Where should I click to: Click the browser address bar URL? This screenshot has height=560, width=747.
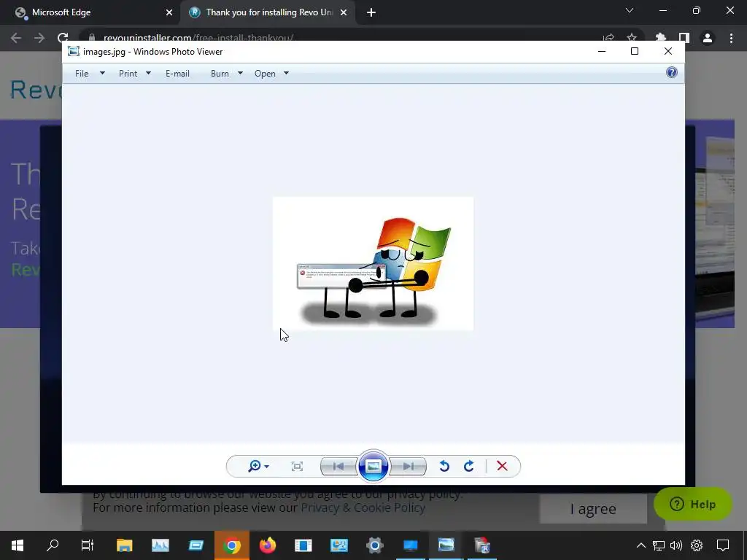click(x=198, y=38)
